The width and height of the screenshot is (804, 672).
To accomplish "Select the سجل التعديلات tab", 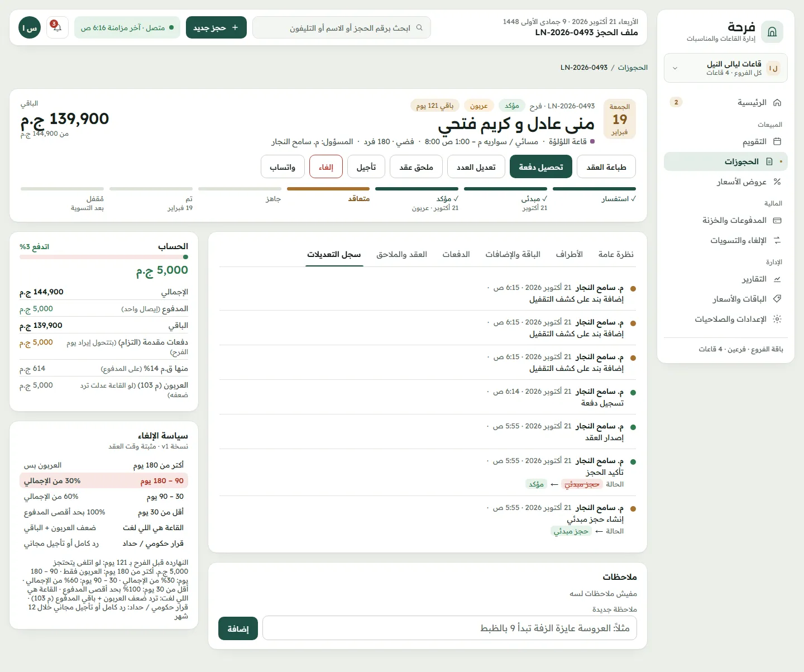I will tap(334, 255).
